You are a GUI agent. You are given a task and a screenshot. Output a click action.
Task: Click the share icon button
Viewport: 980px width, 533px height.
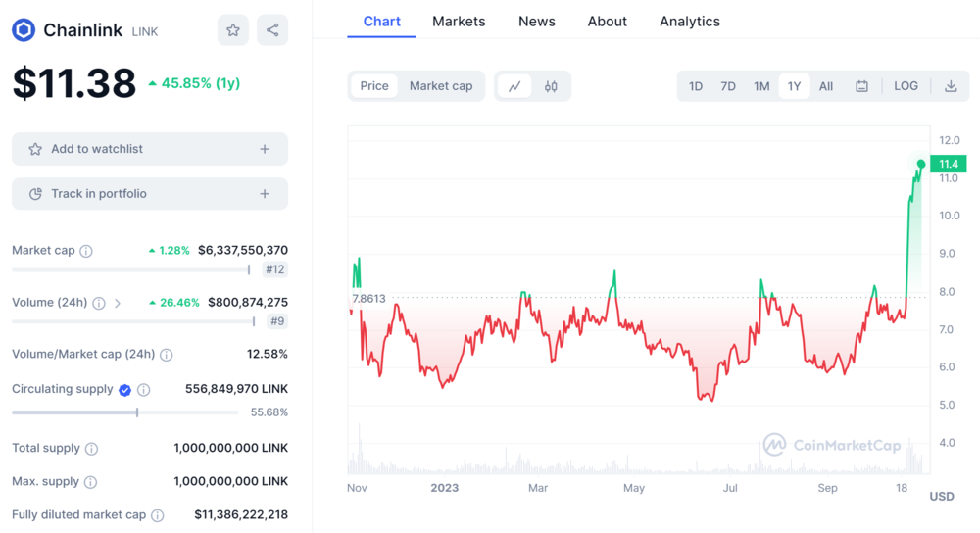(272, 30)
